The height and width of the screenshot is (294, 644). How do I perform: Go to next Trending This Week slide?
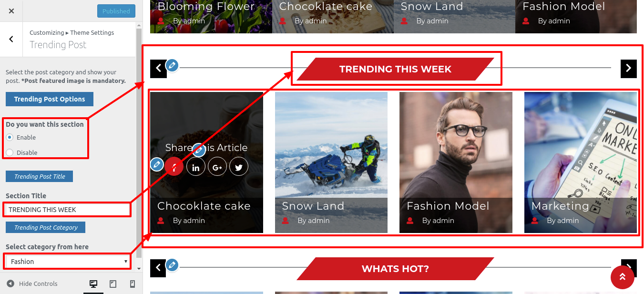[x=629, y=69]
